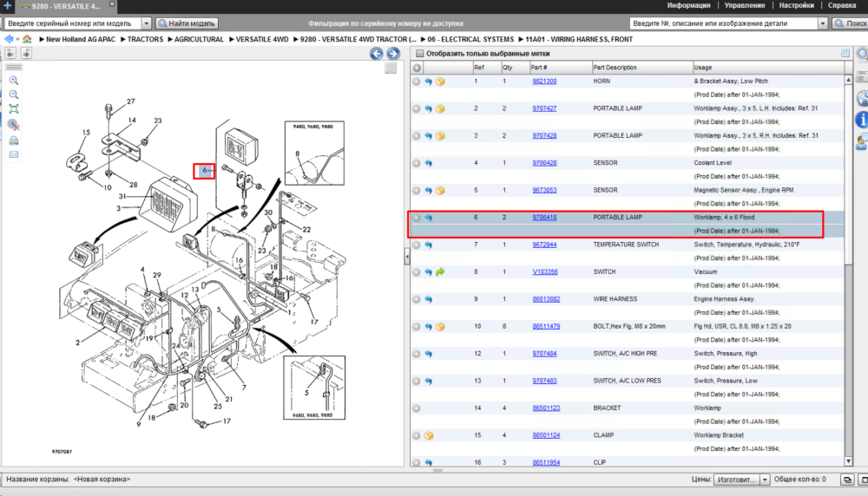The image size is (868, 496).
Task: Open part number 86013882 link
Action: click(x=546, y=299)
